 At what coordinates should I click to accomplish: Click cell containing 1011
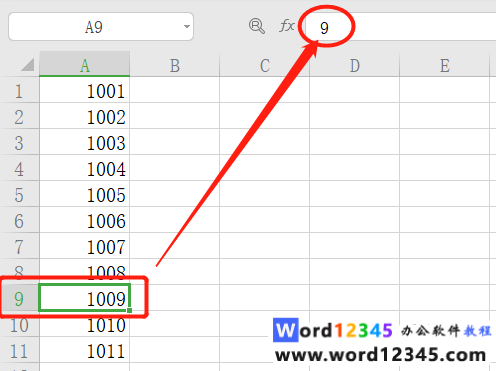click(85, 350)
